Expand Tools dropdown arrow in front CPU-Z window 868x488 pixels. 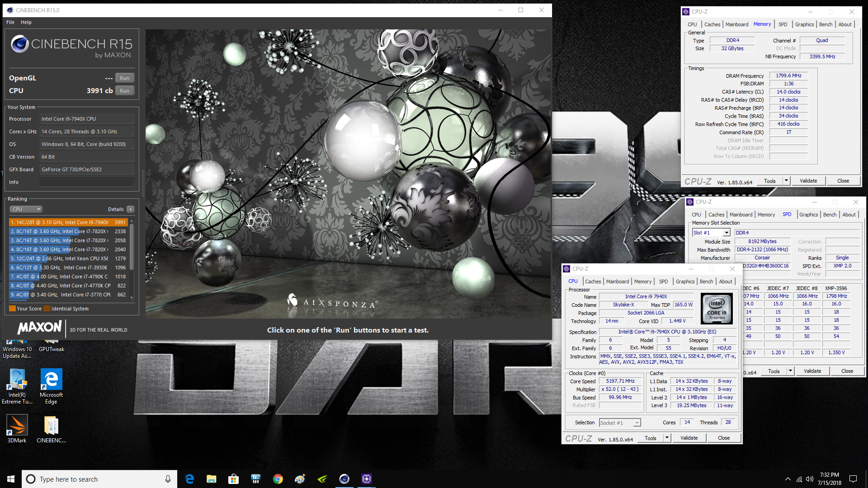click(666, 438)
